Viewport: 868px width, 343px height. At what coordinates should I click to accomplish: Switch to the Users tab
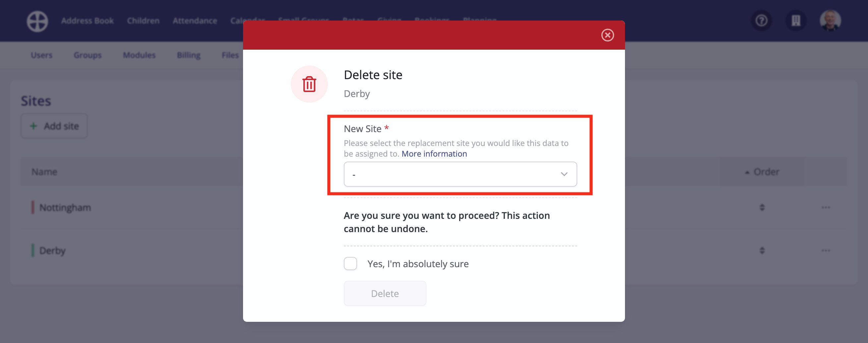click(41, 55)
